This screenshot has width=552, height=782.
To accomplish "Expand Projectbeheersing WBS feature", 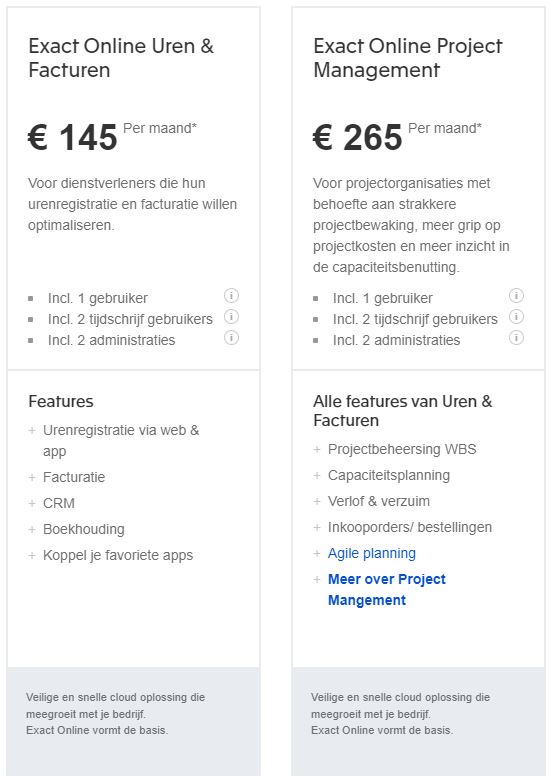I will pyautogui.click(x=395, y=449).
